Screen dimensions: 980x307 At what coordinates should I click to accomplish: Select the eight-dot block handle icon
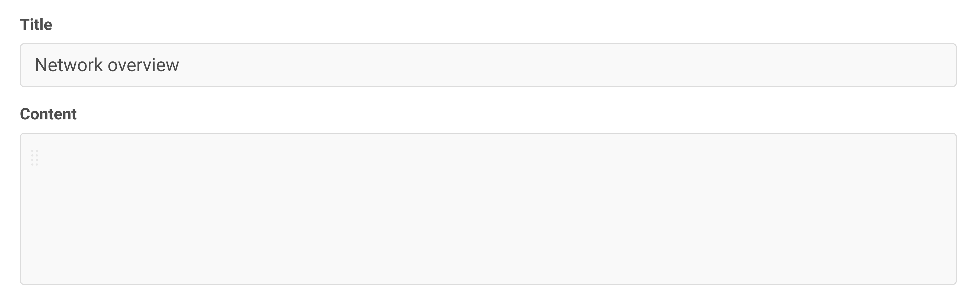point(35,158)
